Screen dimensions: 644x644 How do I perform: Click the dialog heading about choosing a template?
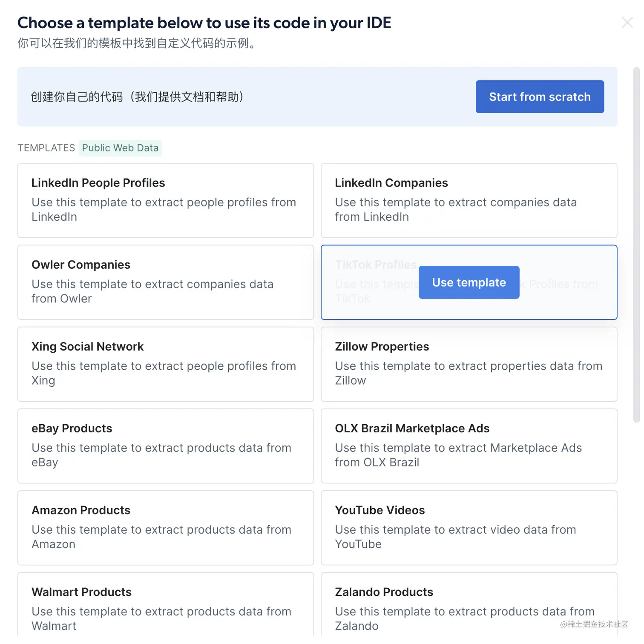point(204,23)
